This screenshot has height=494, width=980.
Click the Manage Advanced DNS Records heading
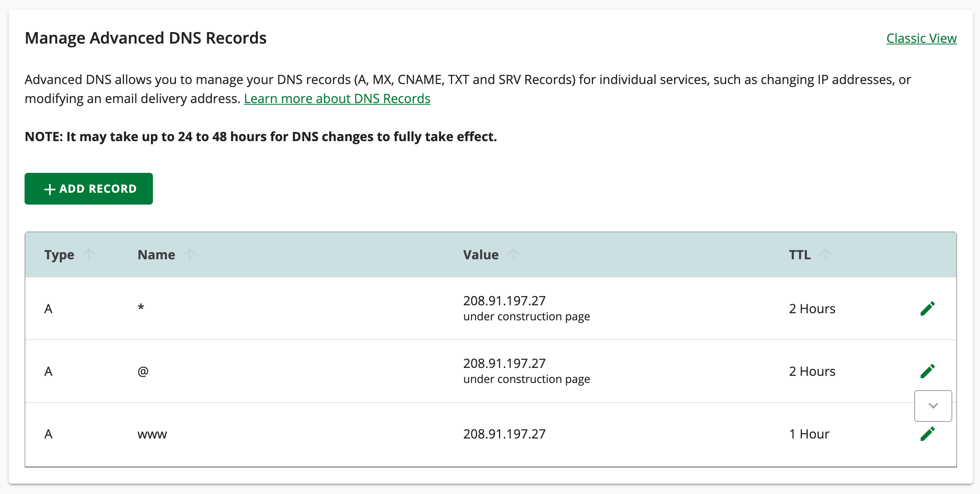tap(145, 38)
